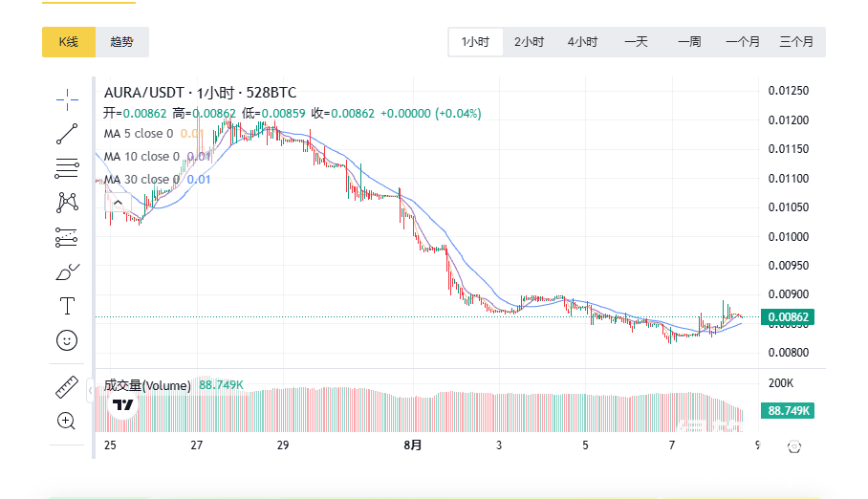The height and width of the screenshot is (499, 868).
Task: Choose the 三个月 interval
Action: pyautogui.click(x=796, y=42)
